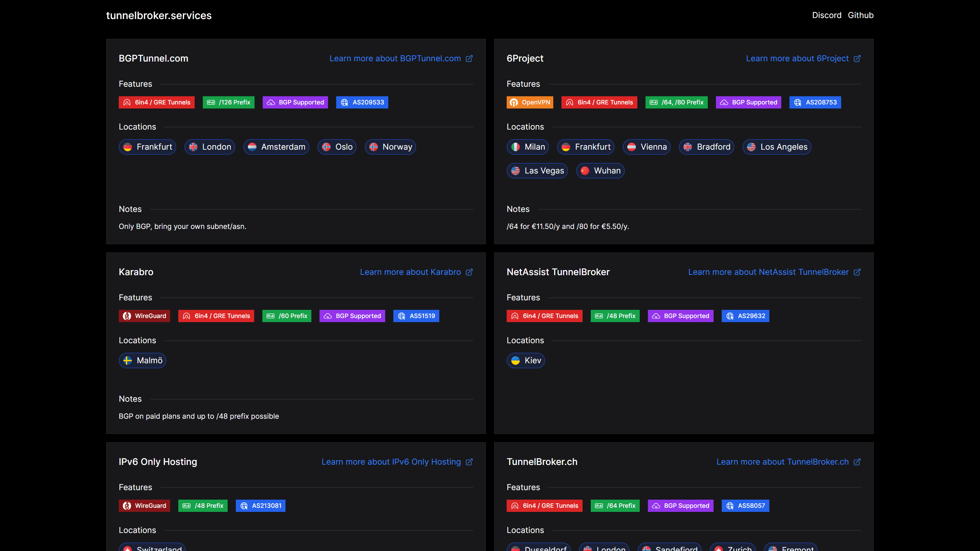Open Learn more about IPv6 Only Hosting
Viewport: 980px width, 551px height.
(391, 462)
